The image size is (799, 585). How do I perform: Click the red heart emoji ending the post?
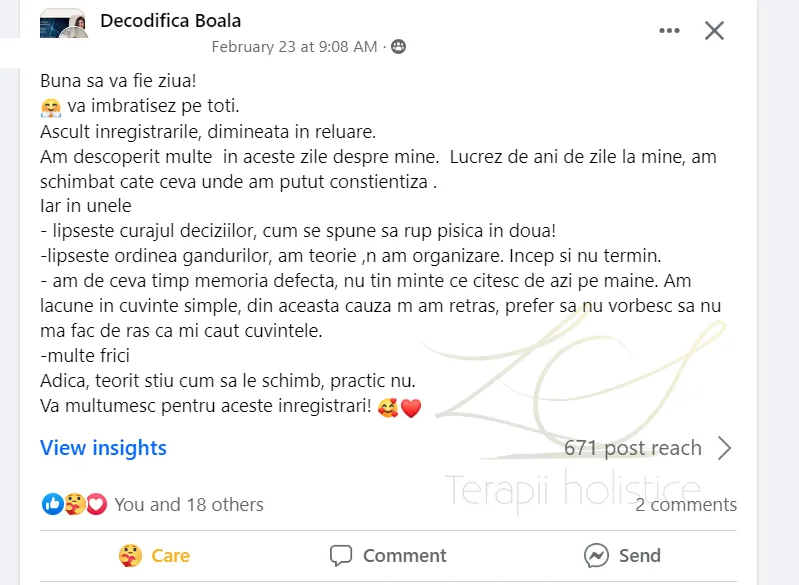tap(410, 408)
